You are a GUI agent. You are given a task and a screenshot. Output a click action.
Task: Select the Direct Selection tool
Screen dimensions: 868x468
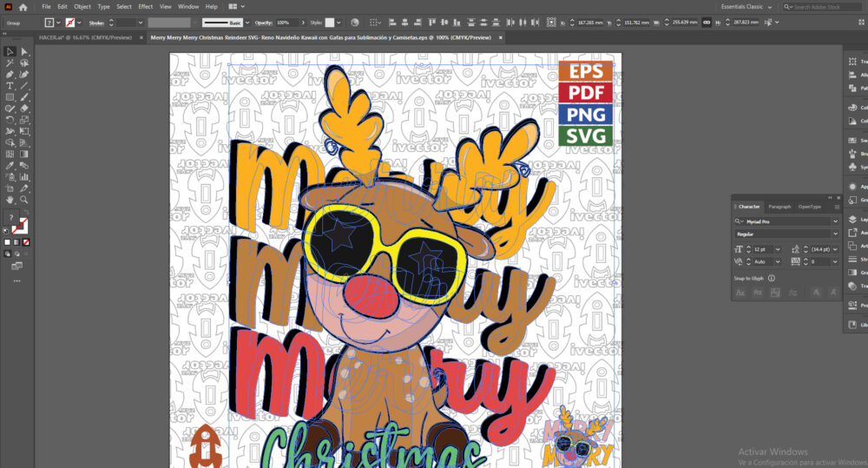[24, 51]
